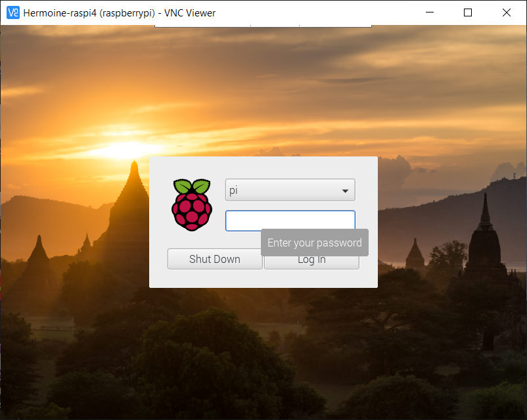Click the Shut Down button
527x420 pixels.
[215, 259]
